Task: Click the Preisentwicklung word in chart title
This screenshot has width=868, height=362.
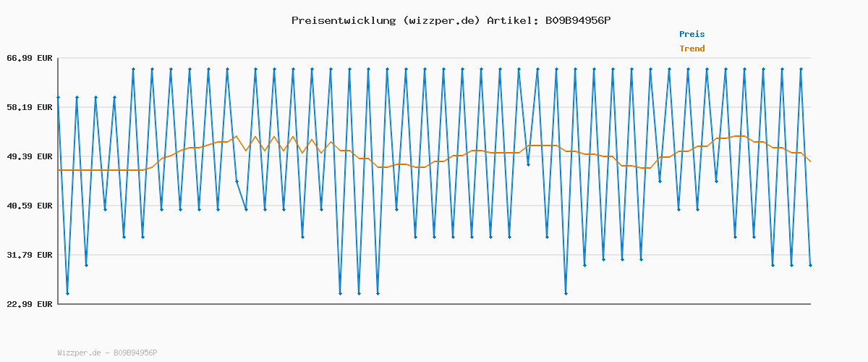Action: coord(343,20)
